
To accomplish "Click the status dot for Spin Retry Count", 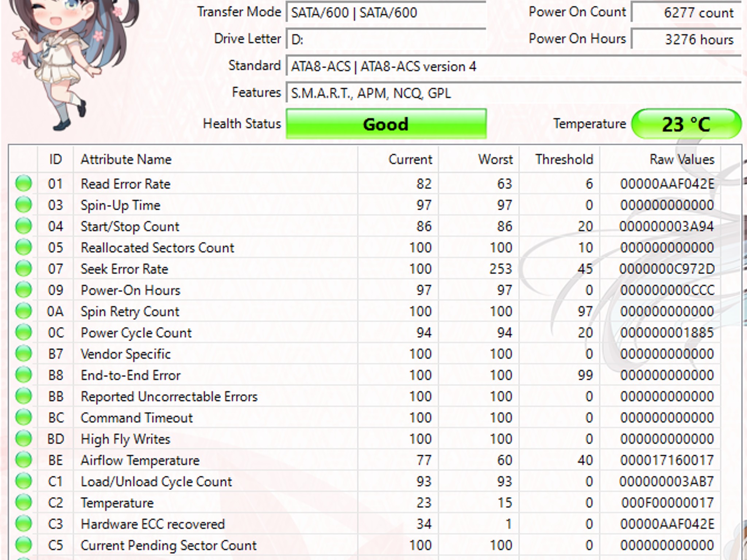I will 24,311.
